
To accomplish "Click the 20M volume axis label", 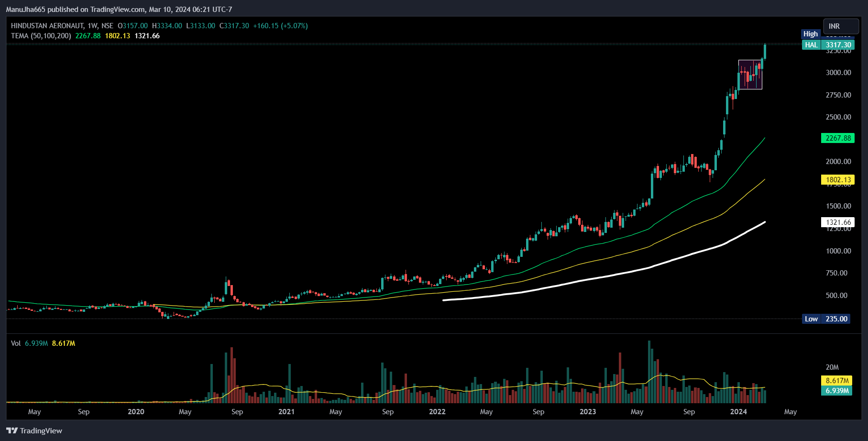I will pyautogui.click(x=832, y=367).
